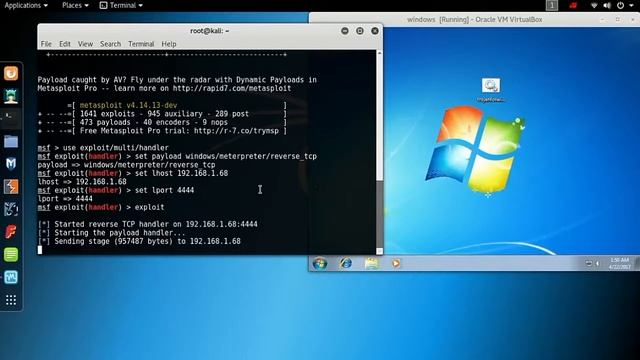This screenshot has height=360, width=640.
Task: Click the VirtualBox window title bar
Action: [x=474, y=19]
